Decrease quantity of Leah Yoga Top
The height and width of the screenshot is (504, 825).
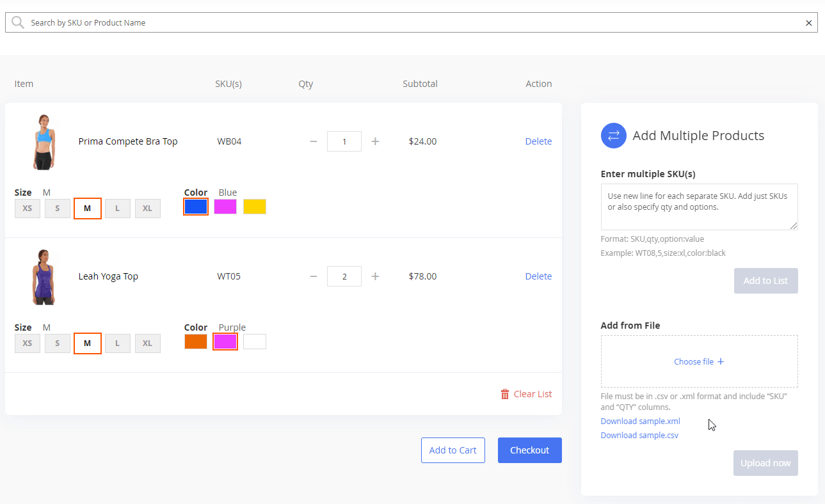[314, 276]
